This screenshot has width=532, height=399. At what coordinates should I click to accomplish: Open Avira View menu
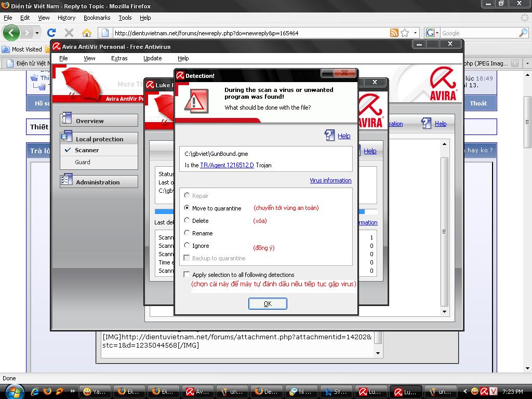[x=89, y=58]
